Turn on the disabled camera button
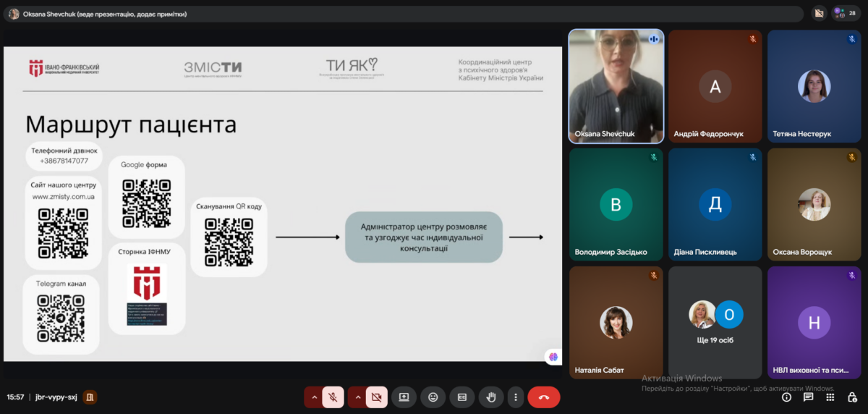 pyautogui.click(x=376, y=397)
